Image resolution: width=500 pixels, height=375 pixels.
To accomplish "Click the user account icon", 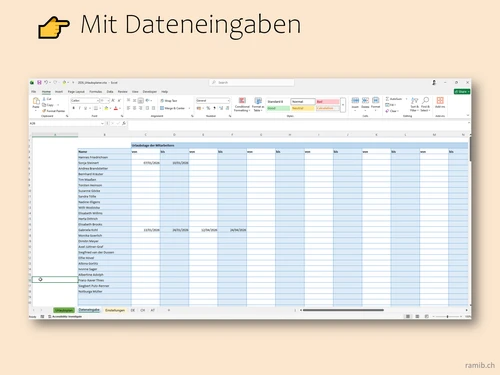I will point(434,82).
